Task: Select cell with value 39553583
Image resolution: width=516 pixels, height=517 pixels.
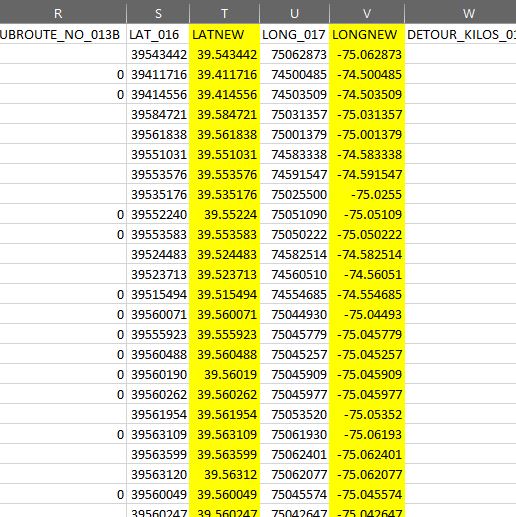Action: (x=158, y=234)
